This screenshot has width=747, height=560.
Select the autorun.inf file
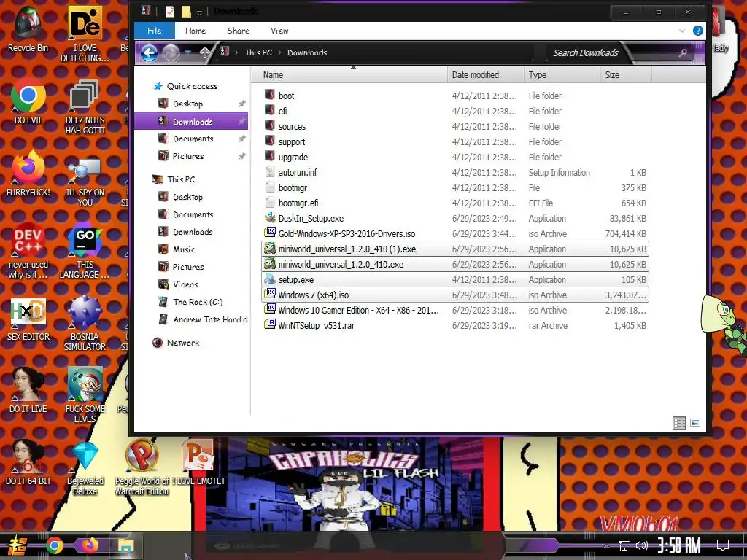455,172
